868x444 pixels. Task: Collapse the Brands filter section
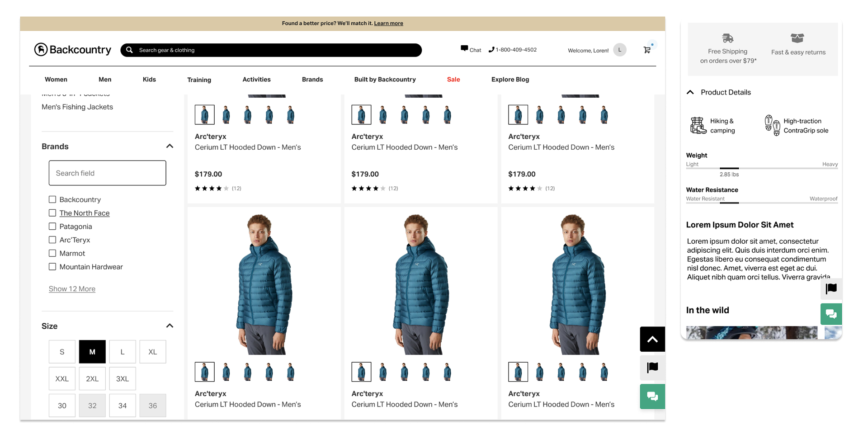(170, 146)
